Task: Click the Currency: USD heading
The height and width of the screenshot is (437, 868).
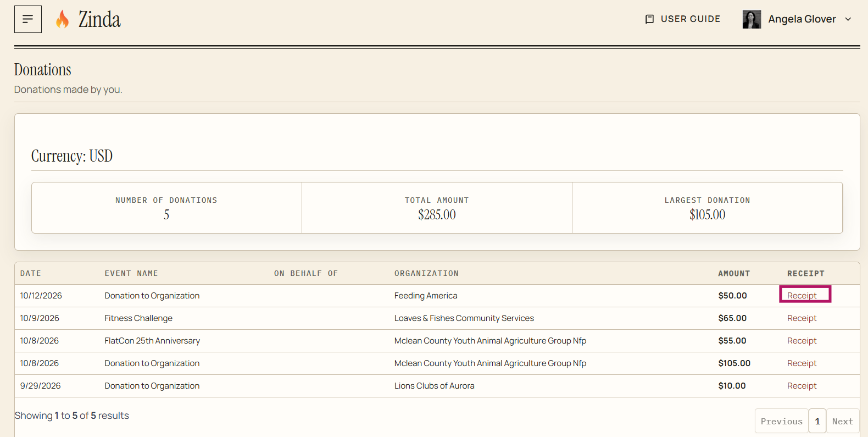Action: [x=72, y=156]
